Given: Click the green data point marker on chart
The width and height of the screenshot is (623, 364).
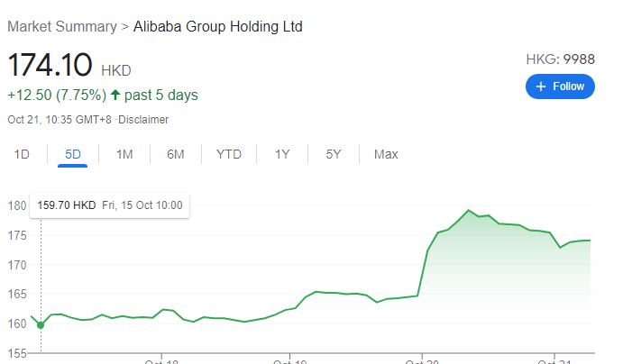Looking at the screenshot, I should click(41, 325).
